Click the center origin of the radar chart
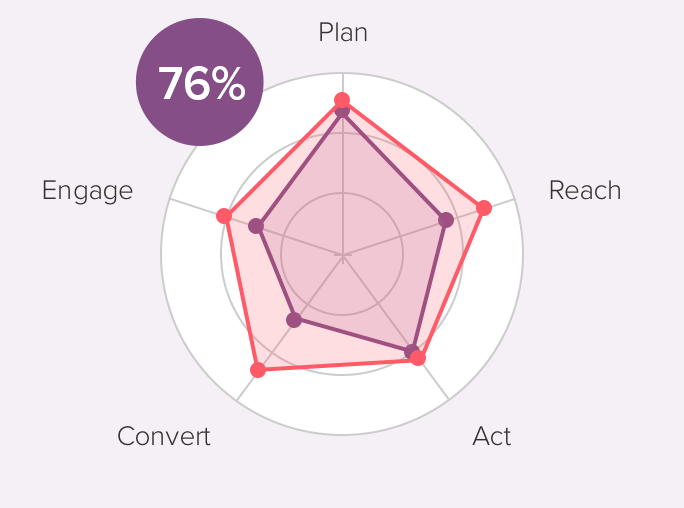The width and height of the screenshot is (684, 508). click(342, 255)
